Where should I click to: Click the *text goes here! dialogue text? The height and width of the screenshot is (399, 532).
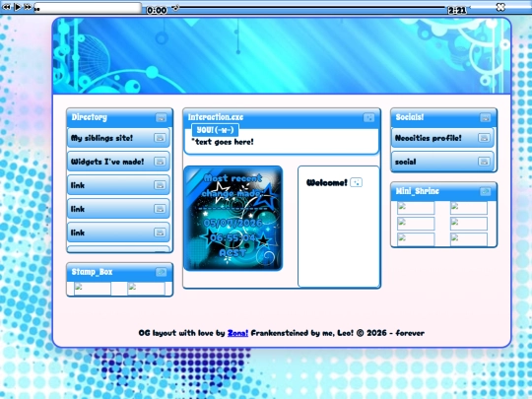point(223,142)
